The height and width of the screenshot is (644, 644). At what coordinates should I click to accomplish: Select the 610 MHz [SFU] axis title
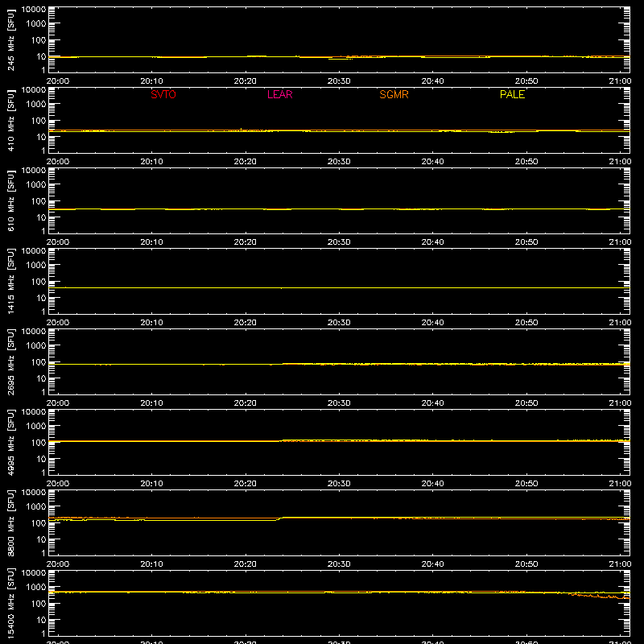pos(11,200)
